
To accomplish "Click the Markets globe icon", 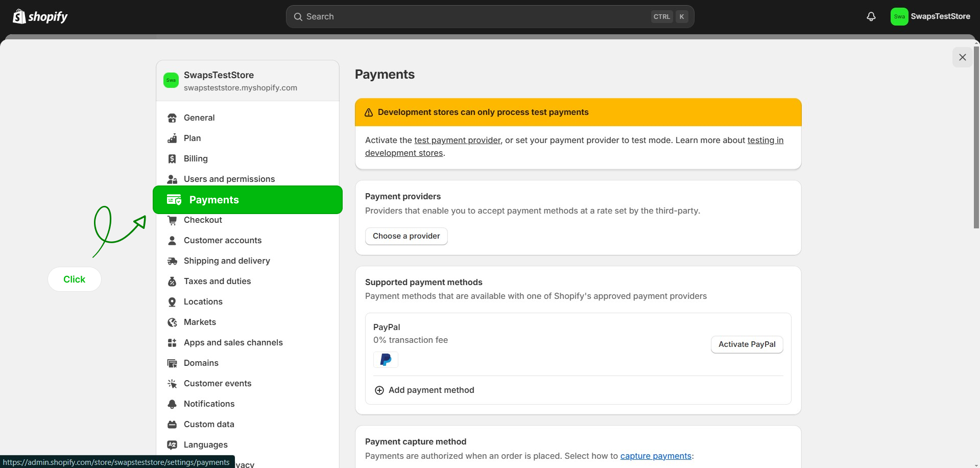I will pos(172,322).
